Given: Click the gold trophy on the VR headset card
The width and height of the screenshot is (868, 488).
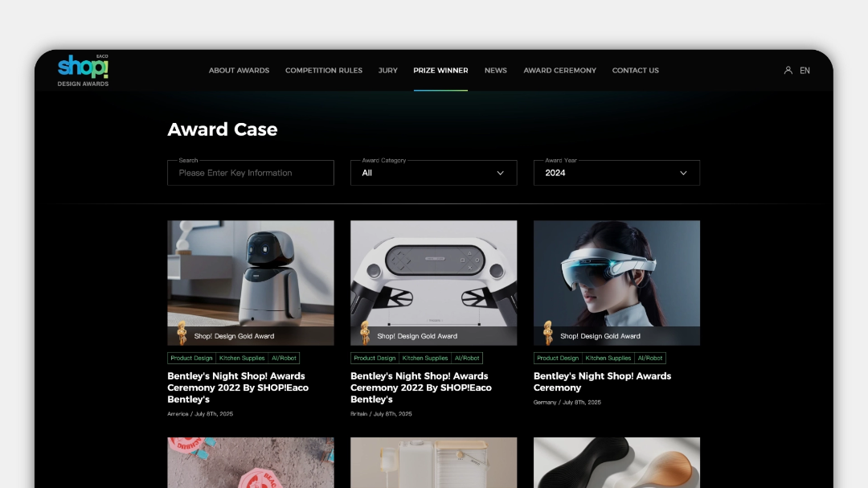Looking at the screenshot, I should 548,333.
